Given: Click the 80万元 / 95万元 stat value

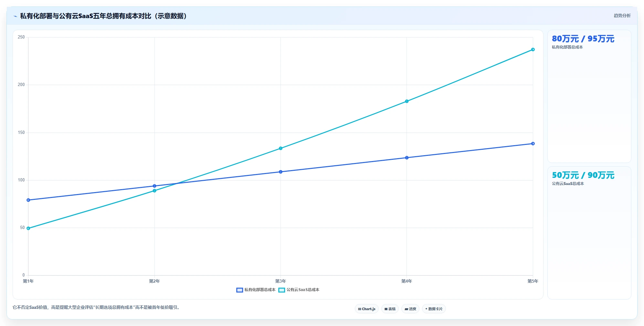Looking at the screenshot, I should click(583, 39).
